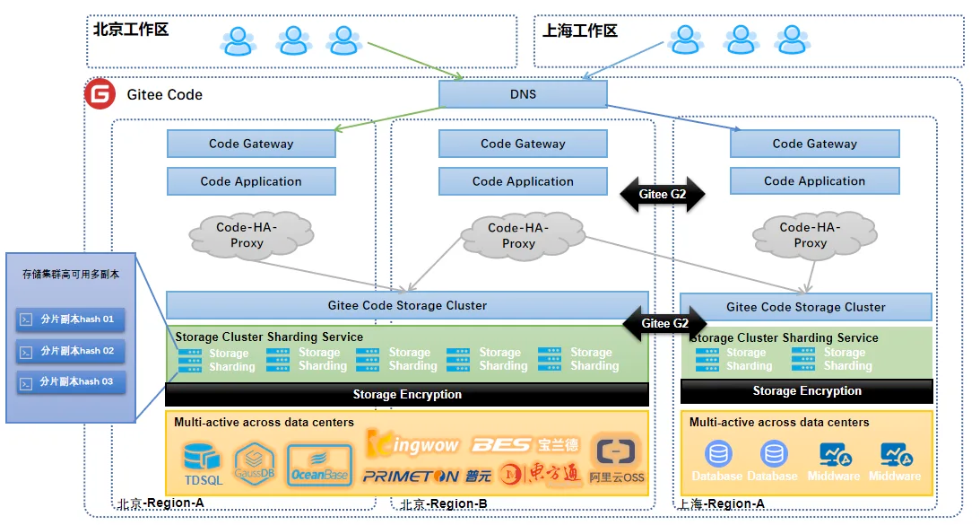This screenshot has height=525, width=980.
Task: Click the Code-HA-Proxy cloud in 上海-Region-A
Action: click(814, 235)
